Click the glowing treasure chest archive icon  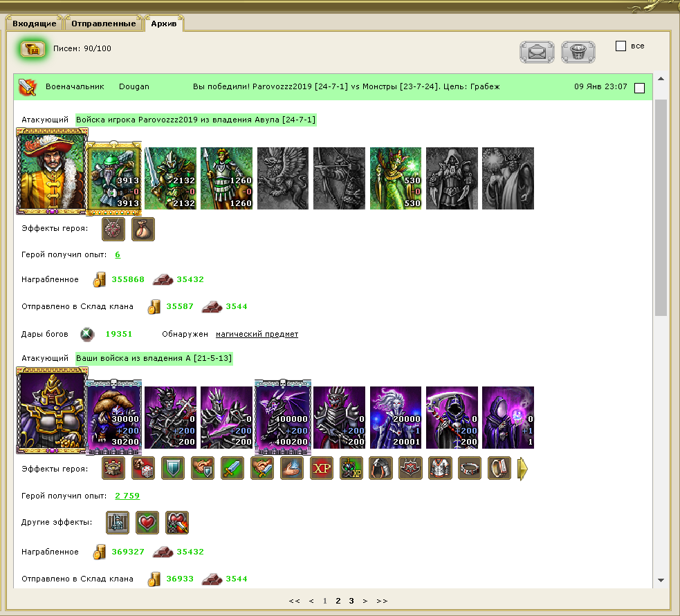click(33, 49)
